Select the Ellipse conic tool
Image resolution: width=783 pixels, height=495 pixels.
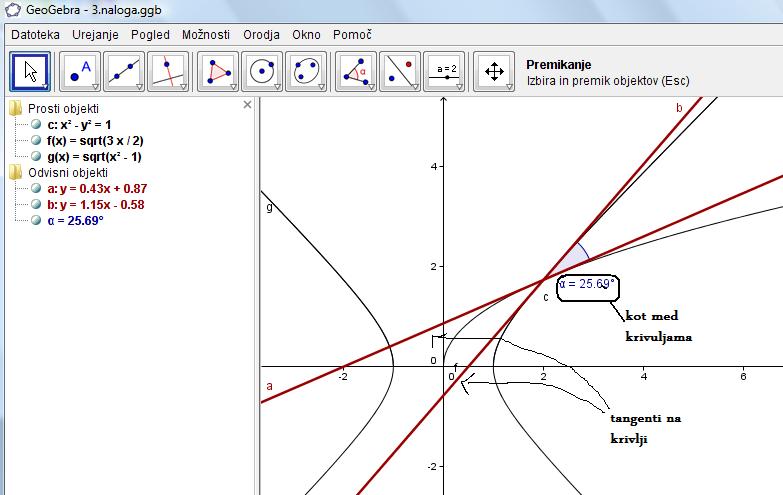[306, 72]
